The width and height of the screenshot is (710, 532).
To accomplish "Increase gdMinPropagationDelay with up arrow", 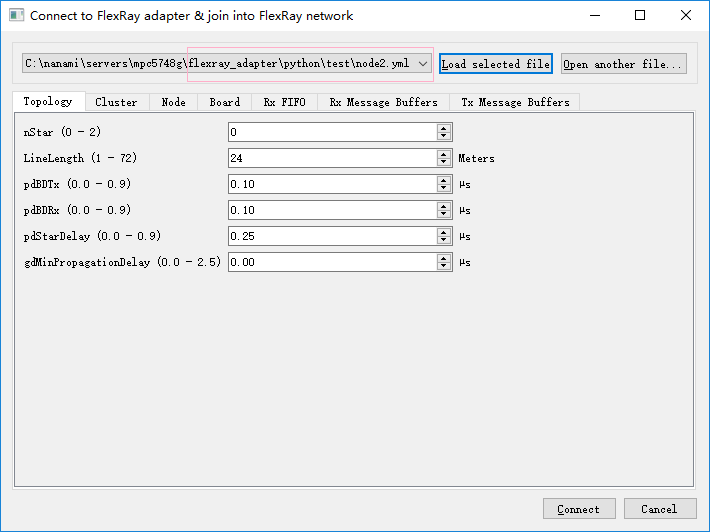I will click(x=444, y=258).
